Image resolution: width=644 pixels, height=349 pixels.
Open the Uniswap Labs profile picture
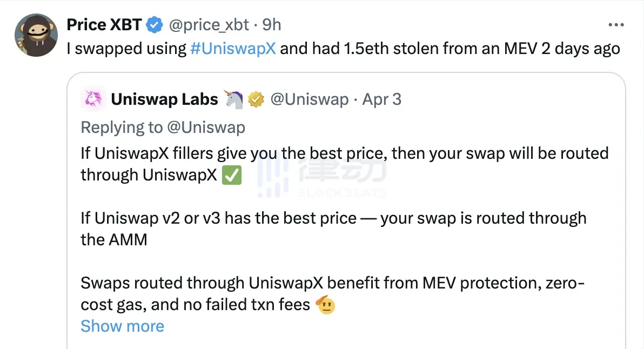(x=93, y=99)
